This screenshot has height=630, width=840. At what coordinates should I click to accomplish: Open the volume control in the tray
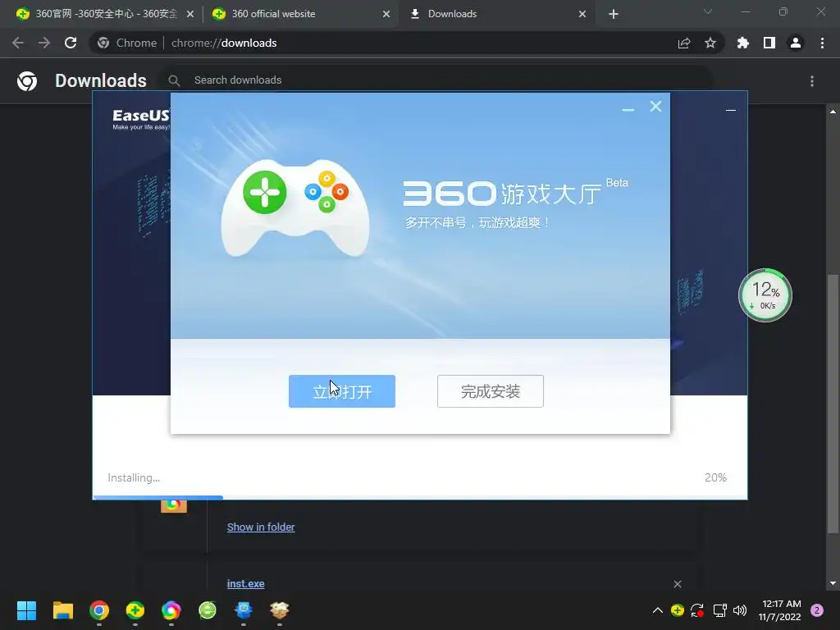tap(740, 610)
